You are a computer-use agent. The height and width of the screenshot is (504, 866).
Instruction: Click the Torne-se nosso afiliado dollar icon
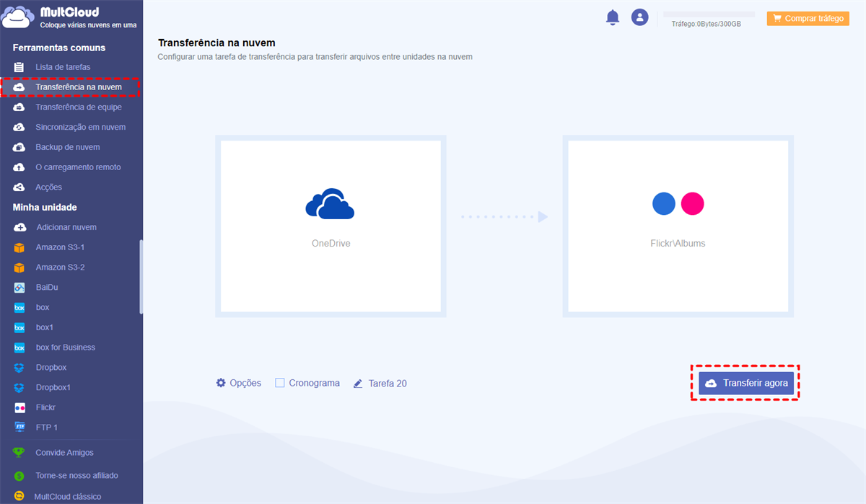pyautogui.click(x=19, y=476)
